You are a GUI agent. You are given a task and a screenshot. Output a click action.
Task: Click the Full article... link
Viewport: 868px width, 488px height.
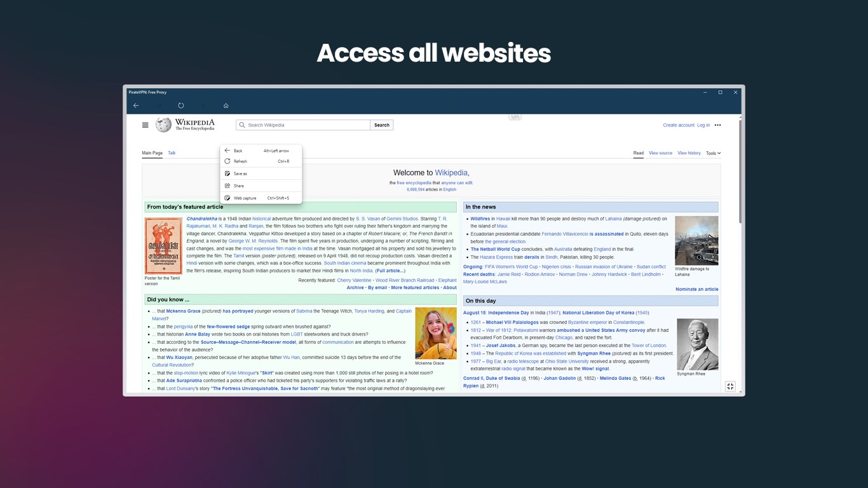390,271
